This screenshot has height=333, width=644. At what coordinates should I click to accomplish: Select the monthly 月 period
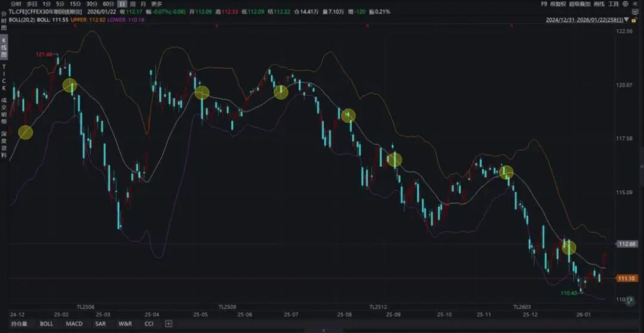tap(143, 4)
